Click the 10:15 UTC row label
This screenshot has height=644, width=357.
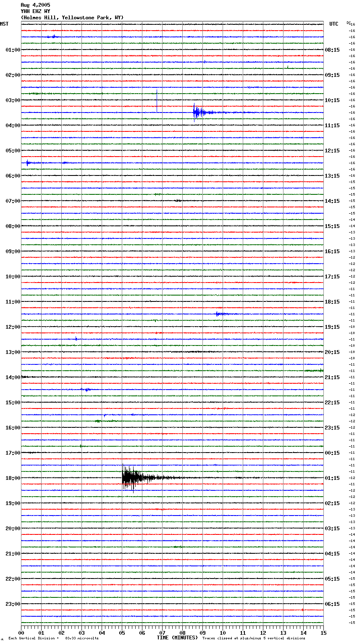coord(332,100)
